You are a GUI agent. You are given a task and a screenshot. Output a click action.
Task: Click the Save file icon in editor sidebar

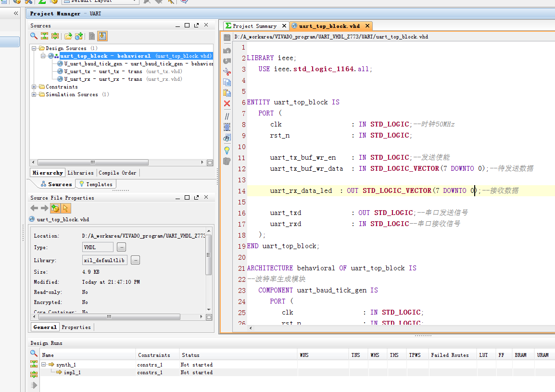(x=227, y=37)
